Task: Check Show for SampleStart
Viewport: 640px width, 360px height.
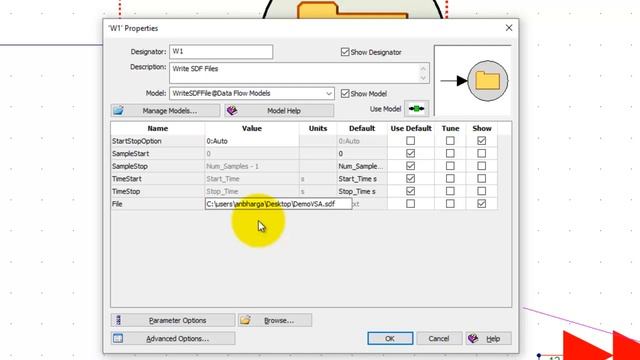Action: click(482, 153)
